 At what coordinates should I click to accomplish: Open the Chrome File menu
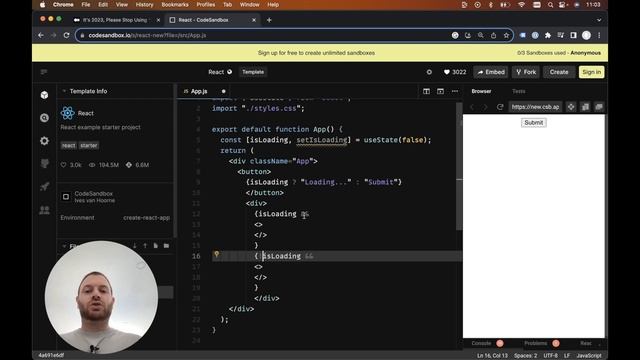pyautogui.click(x=86, y=5)
